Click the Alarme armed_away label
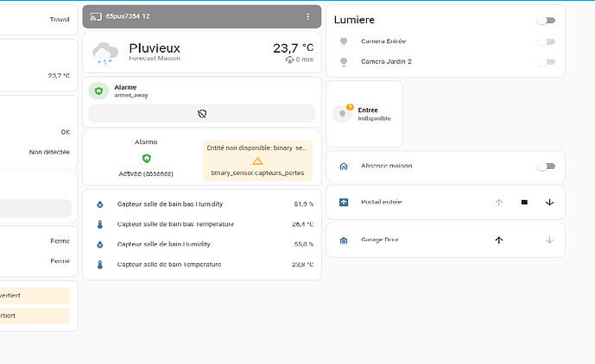This screenshot has height=364, width=595. pos(131,91)
